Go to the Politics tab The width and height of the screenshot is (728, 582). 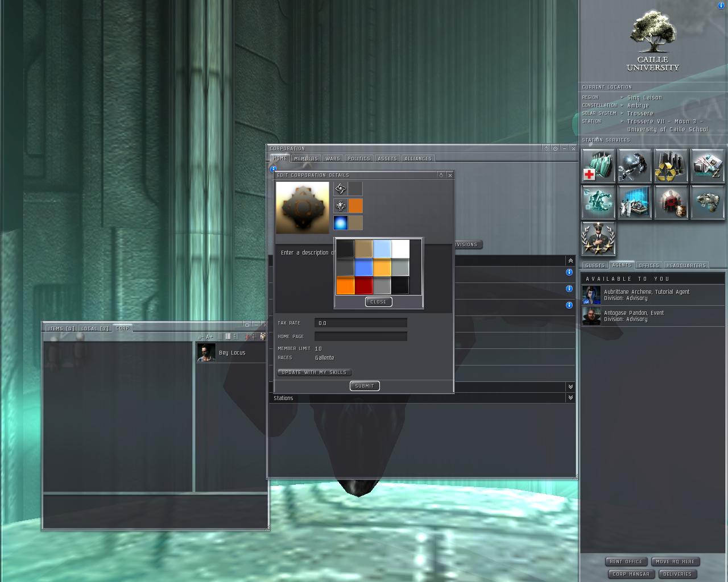[358, 159]
